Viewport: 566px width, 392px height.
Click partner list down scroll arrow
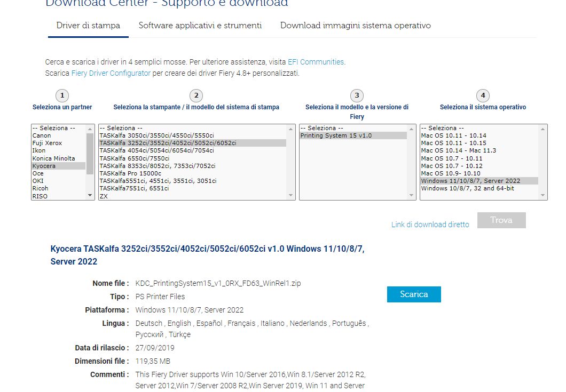(x=90, y=195)
